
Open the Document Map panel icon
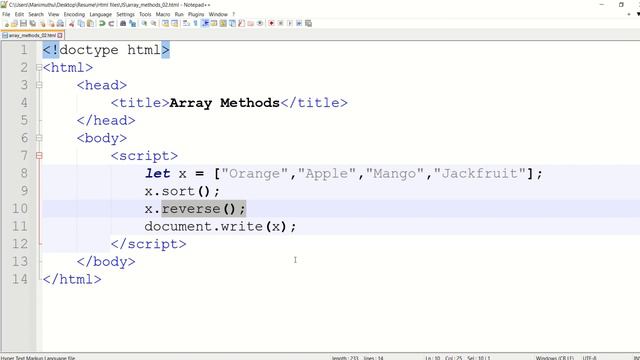point(223,23)
